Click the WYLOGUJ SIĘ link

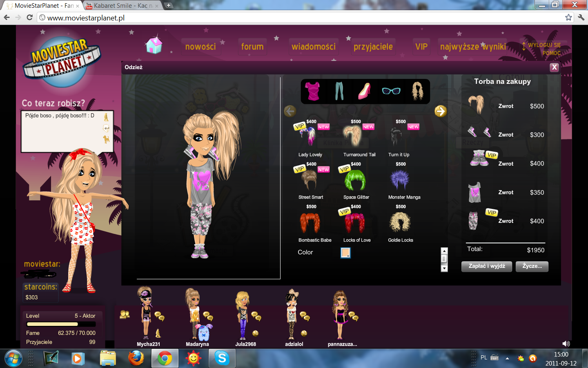click(x=544, y=45)
